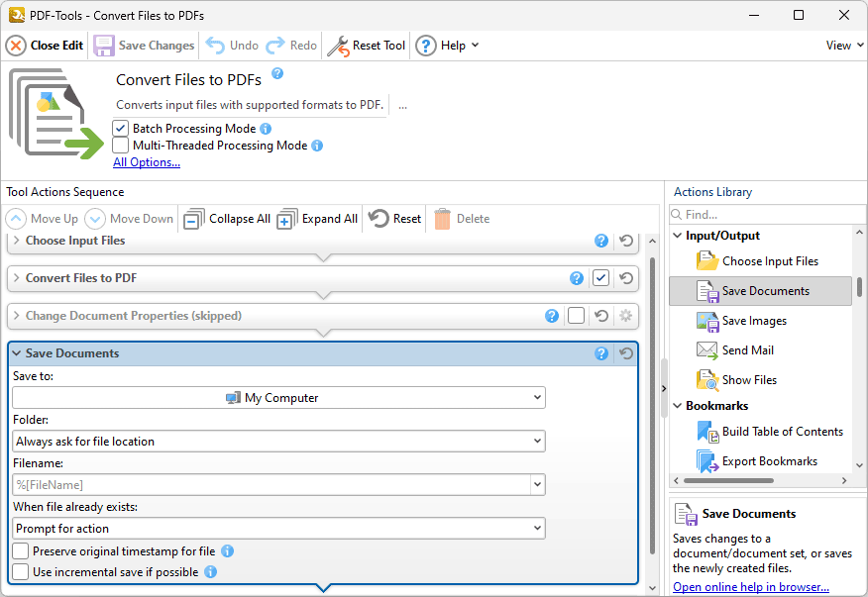Reset the Choose Input Files action
Screen dimensions: 868x597
[626, 241]
